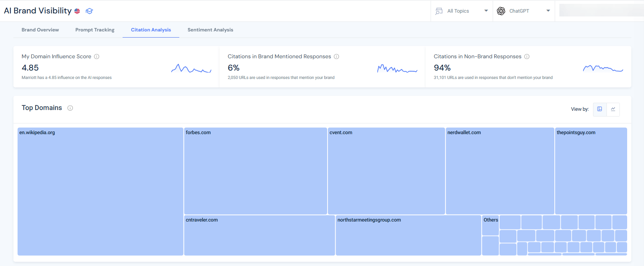Expand the All Topics dropdown
This screenshot has height=266, width=644.
486,11
